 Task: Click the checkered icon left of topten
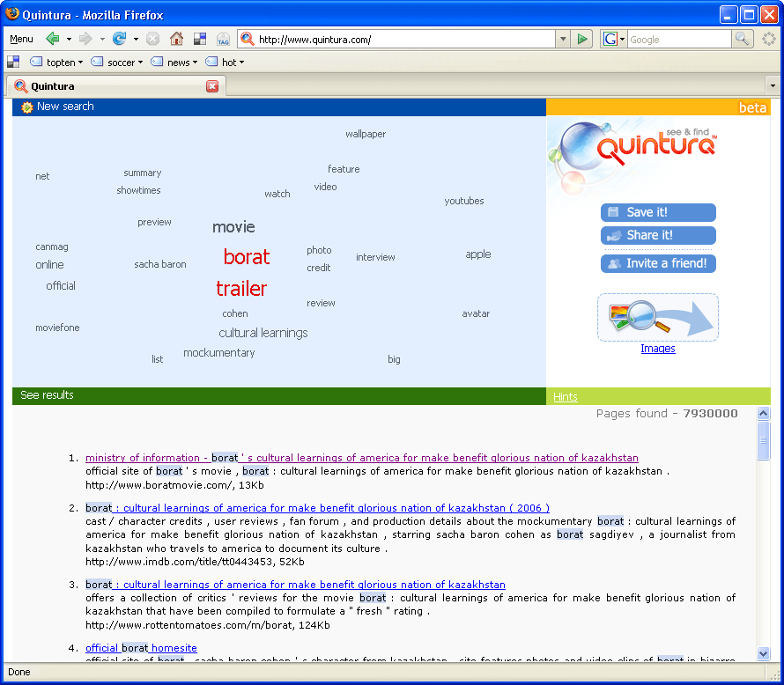pos(13,62)
